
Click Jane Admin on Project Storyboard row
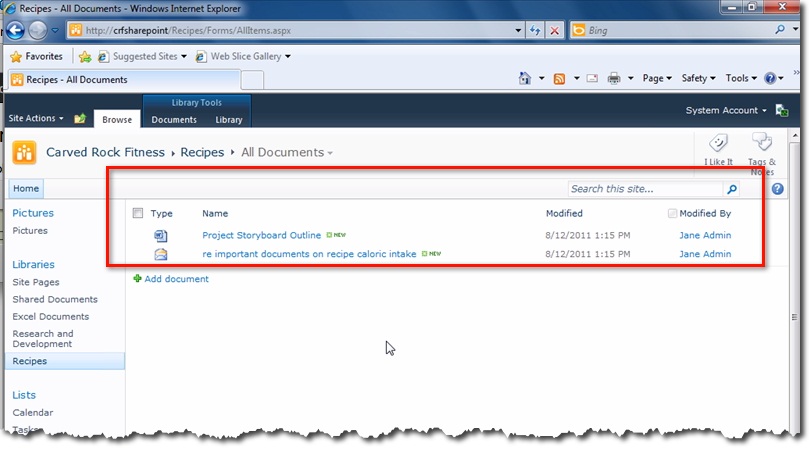coord(705,235)
